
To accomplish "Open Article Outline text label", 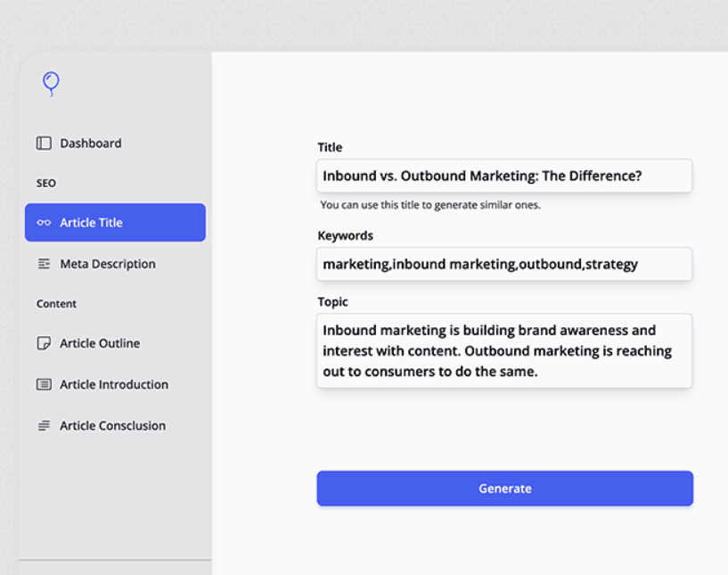I will tap(100, 343).
